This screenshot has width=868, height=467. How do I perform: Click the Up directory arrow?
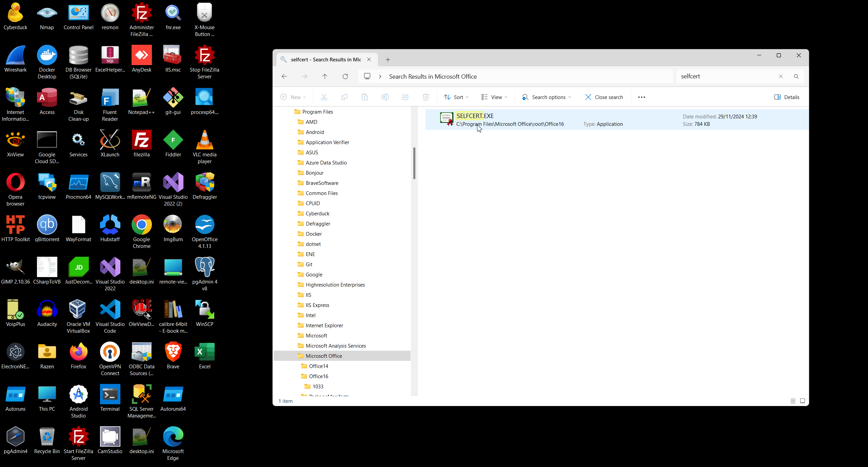coord(324,76)
